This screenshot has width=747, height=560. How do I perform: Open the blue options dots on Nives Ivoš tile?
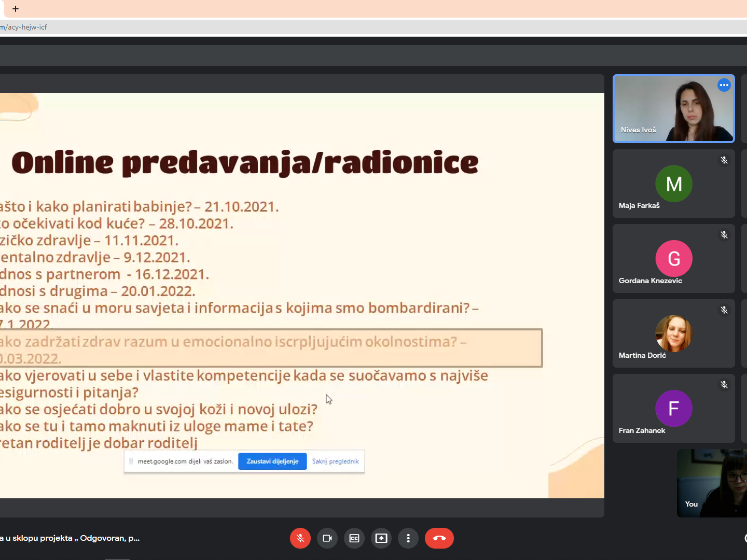point(724,85)
